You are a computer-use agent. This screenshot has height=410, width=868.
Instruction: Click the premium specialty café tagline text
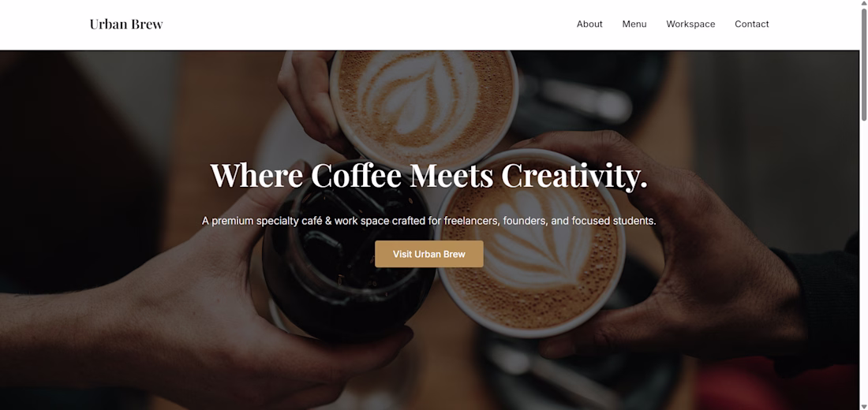click(x=429, y=221)
